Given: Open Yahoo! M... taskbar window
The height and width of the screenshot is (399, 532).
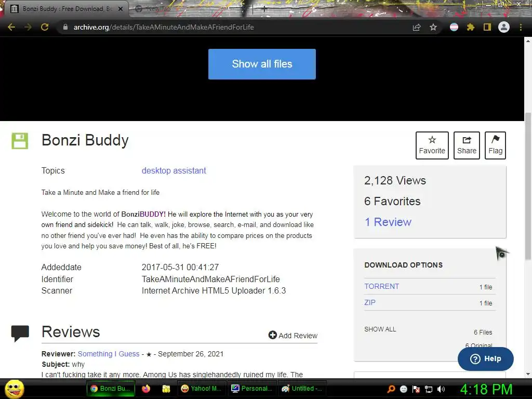Looking at the screenshot, I should 201,389.
